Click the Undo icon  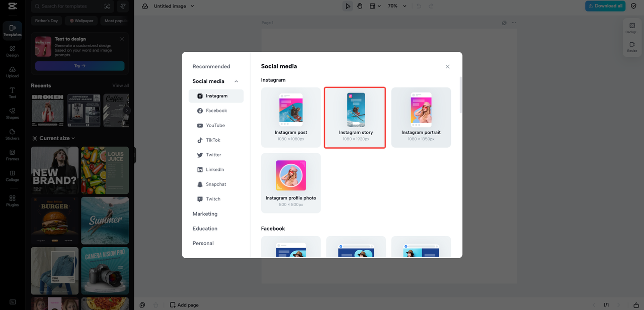click(x=419, y=6)
